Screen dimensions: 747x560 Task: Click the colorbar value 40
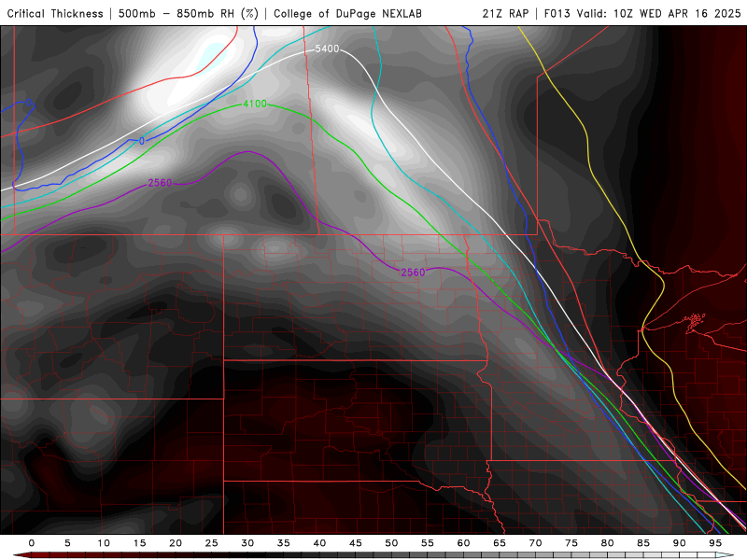(319, 543)
